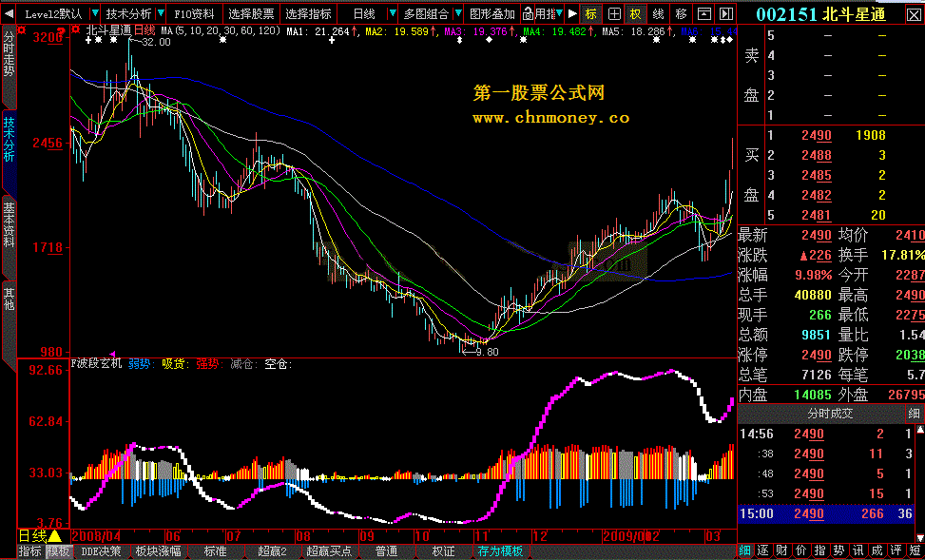Click the 财 finance button
This screenshot has width=925, height=560.
(782, 551)
